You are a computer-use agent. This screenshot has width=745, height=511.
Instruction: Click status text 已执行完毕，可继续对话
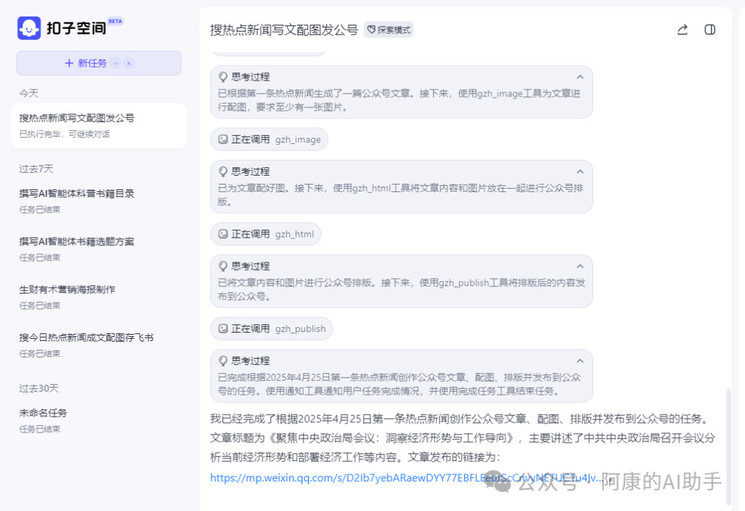(64, 134)
